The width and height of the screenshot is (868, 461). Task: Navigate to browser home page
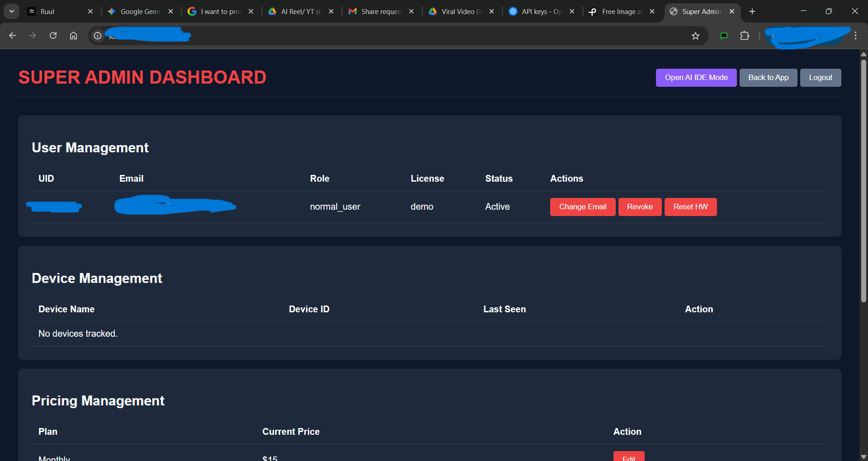point(73,35)
